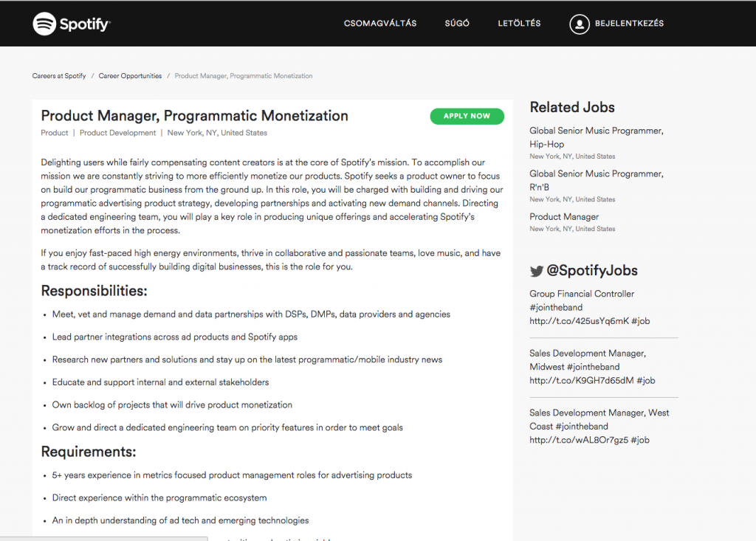756x541 pixels.
Task: Open the Product Manager related job
Action: 564,217
